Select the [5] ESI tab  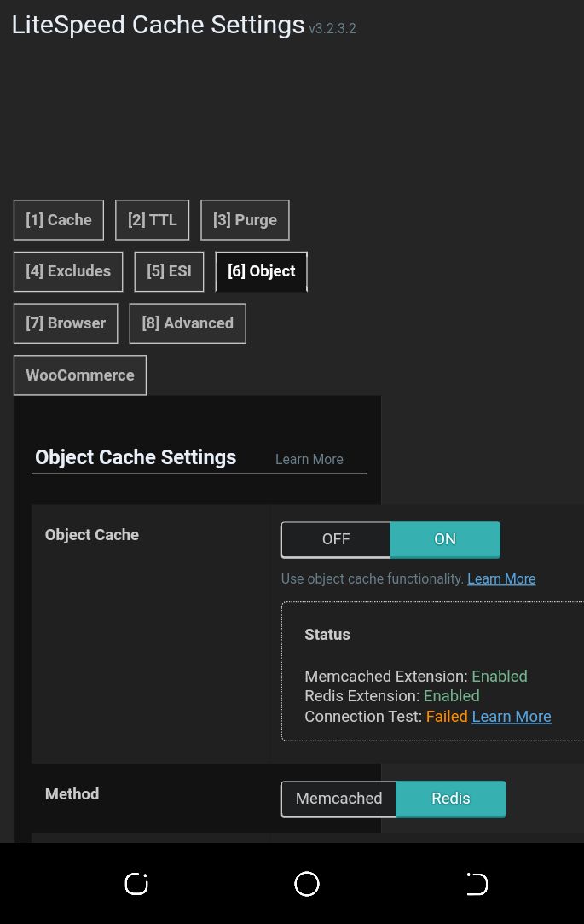[x=169, y=271]
